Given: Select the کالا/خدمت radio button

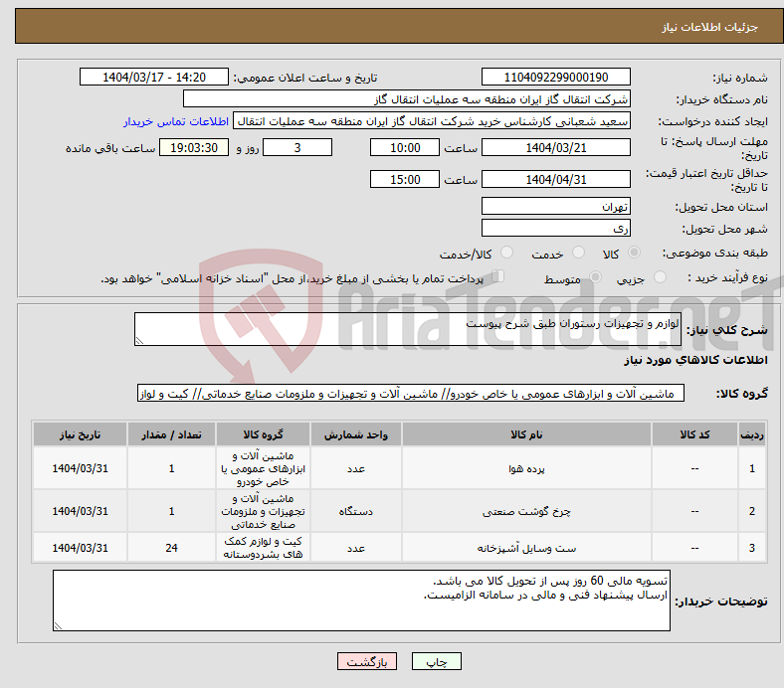Looking at the screenshot, I should tap(507, 253).
